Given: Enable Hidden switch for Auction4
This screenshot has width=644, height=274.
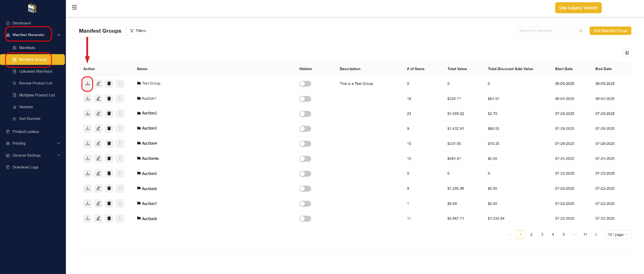Looking at the screenshot, I should (305, 144).
